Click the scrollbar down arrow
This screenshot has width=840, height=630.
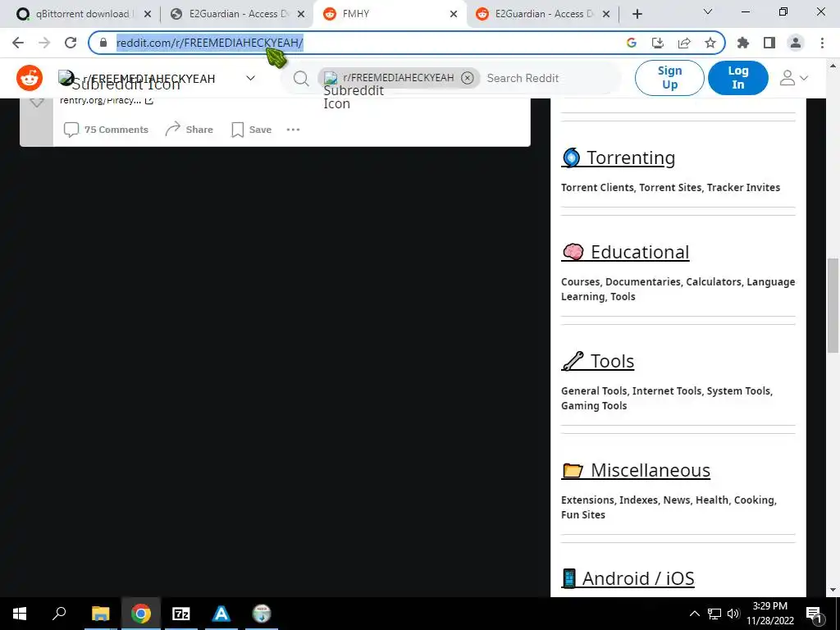(x=833, y=590)
